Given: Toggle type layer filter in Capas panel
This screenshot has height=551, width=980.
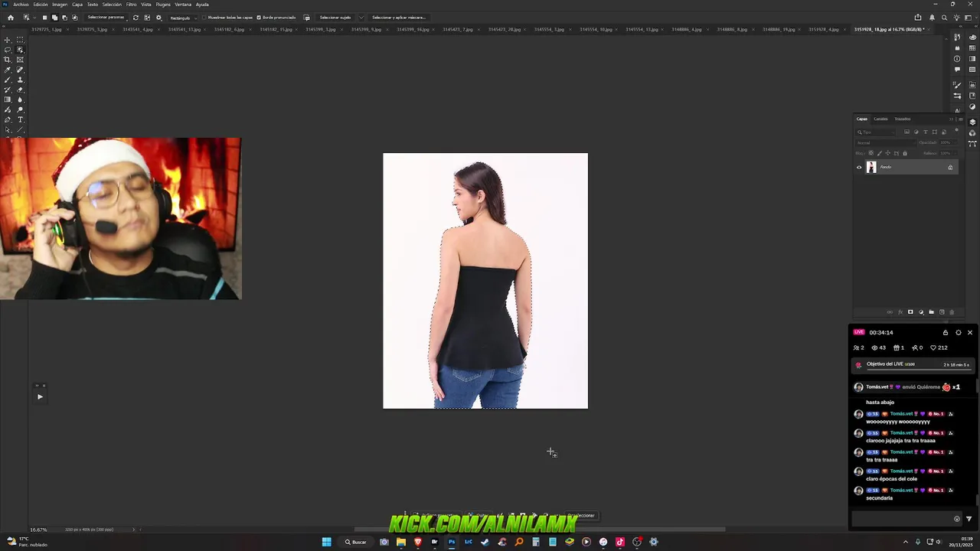Looking at the screenshot, I should click(926, 132).
